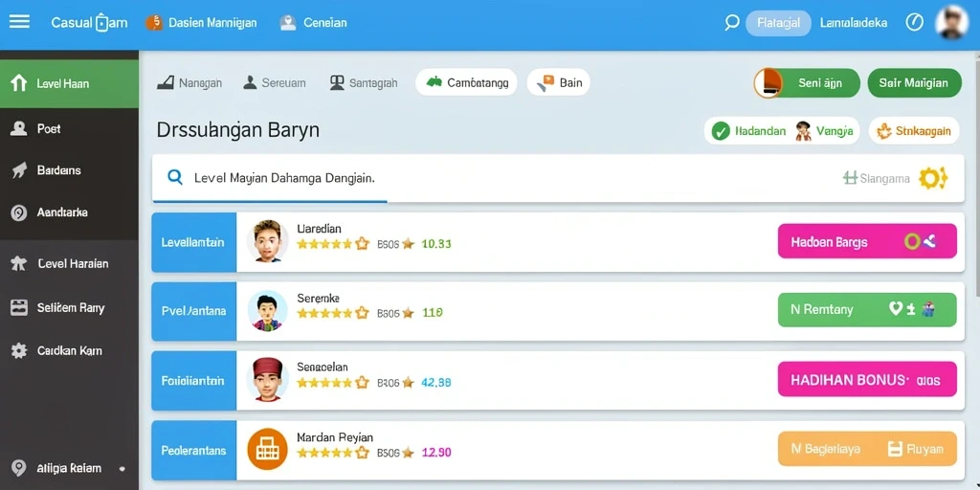Click the Peolerantans blue label
The height and width of the screenshot is (490, 980).
click(193, 450)
